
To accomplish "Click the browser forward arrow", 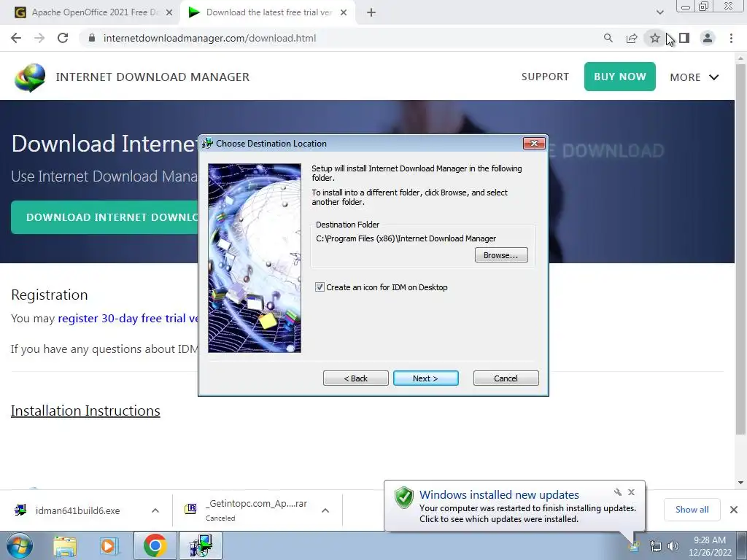I will tap(39, 38).
